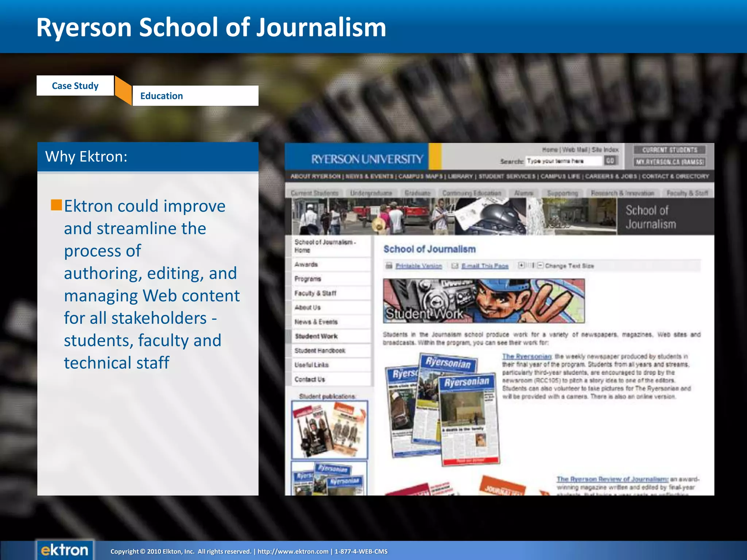Image resolution: width=747 pixels, height=560 pixels.
Task: Click the Case Study label
Action: tap(75, 86)
